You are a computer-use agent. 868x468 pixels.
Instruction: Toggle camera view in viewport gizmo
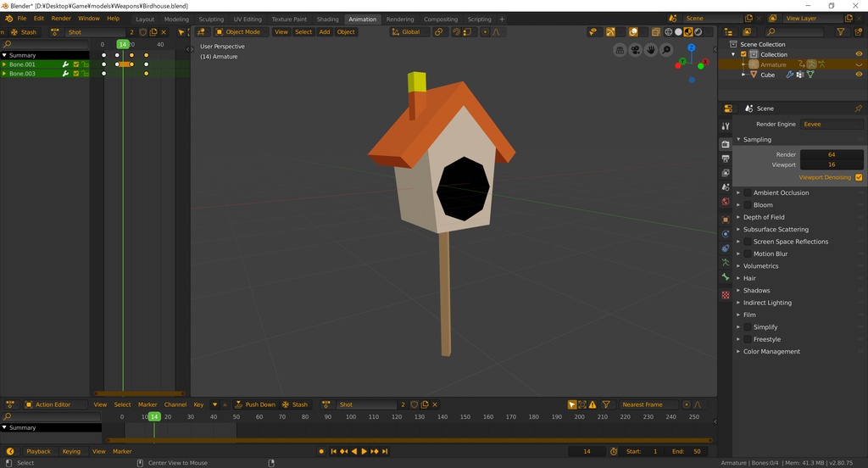click(x=636, y=50)
